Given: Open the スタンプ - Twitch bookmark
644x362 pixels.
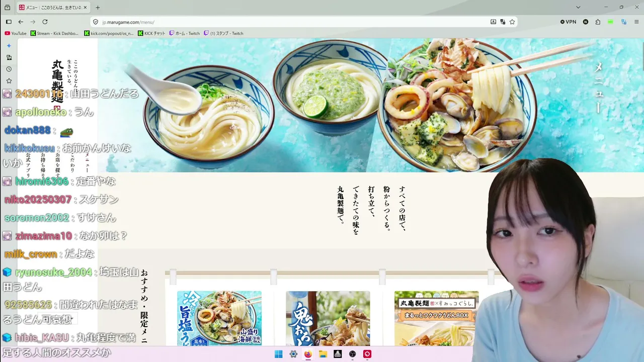Looking at the screenshot, I should pyautogui.click(x=224, y=34).
